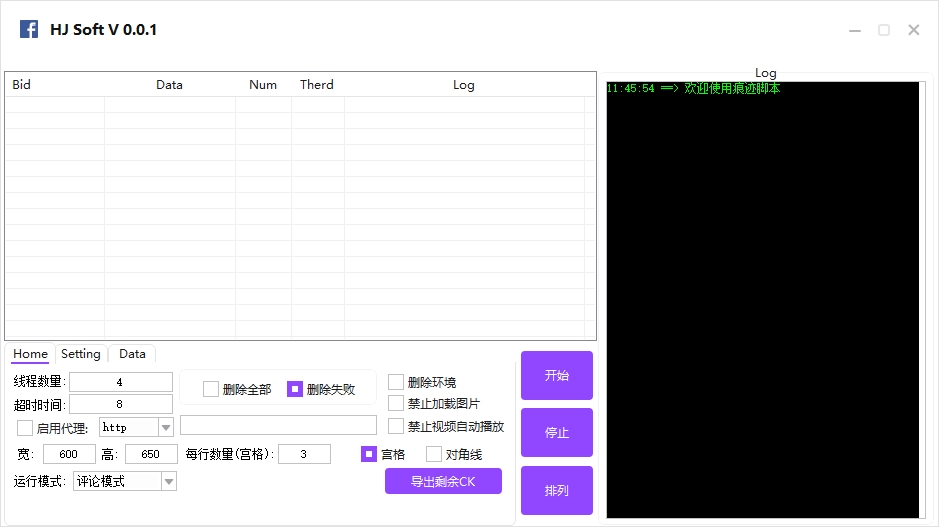Tick the 删除环境 checkbox
The height and width of the screenshot is (527, 939).
pos(396,382)
